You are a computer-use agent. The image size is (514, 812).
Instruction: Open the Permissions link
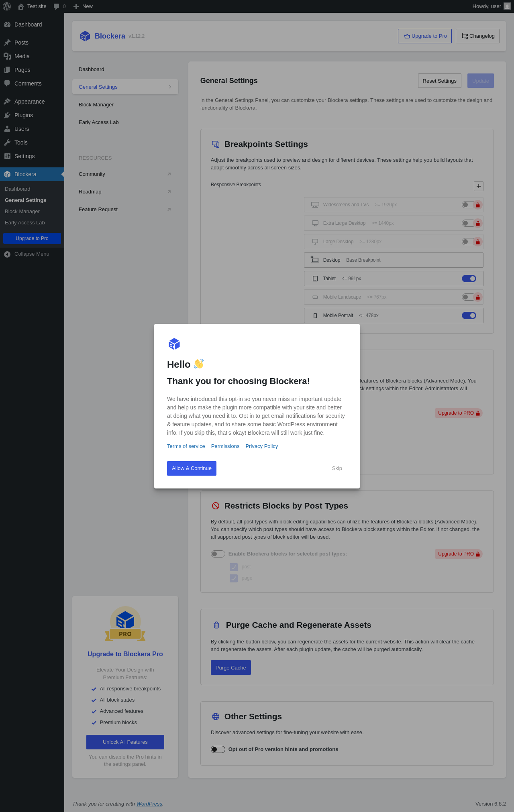225,446
